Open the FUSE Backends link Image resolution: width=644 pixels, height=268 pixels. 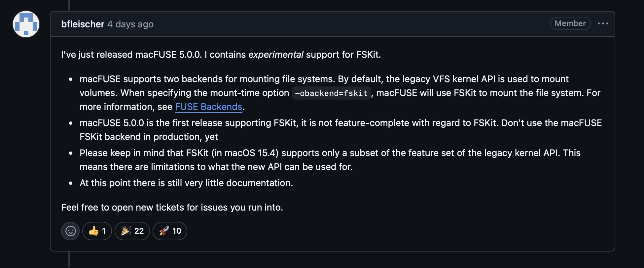point(208,107)
